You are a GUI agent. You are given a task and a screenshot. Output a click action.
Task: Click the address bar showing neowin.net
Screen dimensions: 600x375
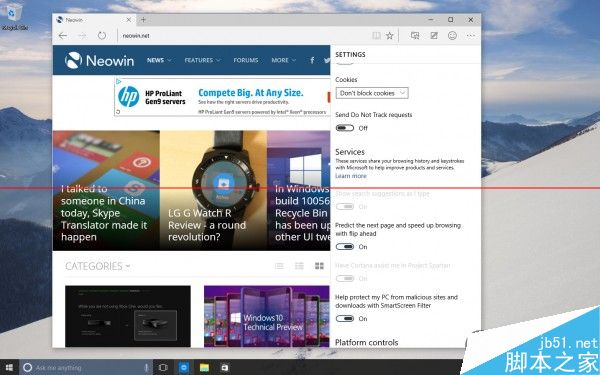coord(245,36)
